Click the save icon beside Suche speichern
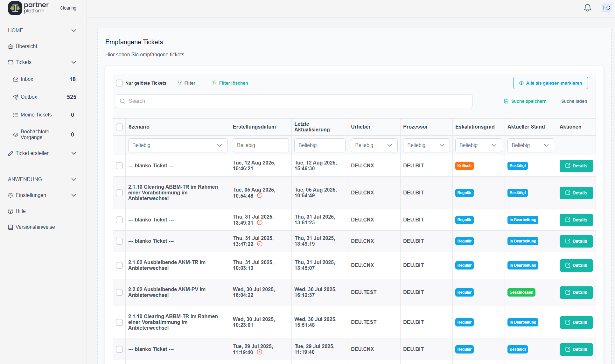The width and height of the screenshot is (615, 364). (506, 101)
